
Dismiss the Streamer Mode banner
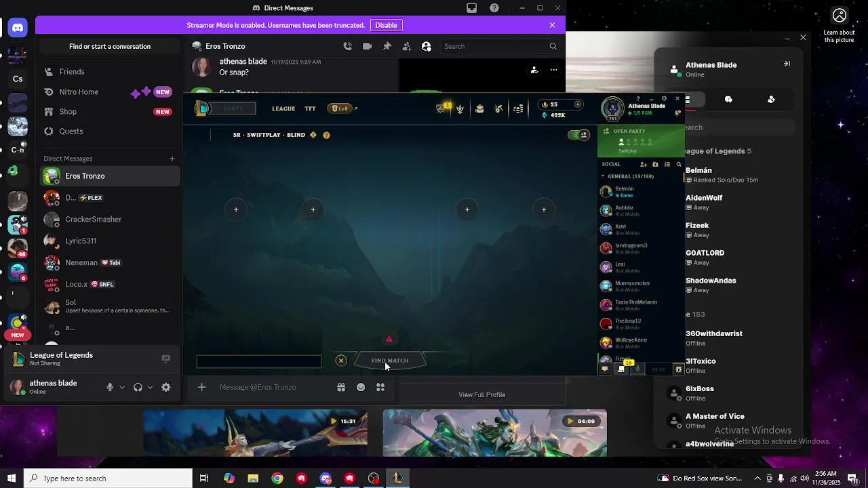pos(552,25)
